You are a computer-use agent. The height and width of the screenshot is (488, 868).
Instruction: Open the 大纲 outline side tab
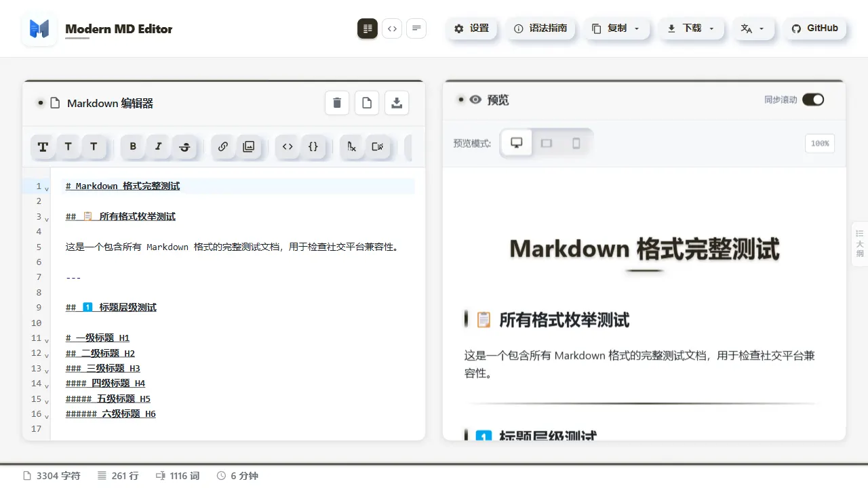[860, 243]
